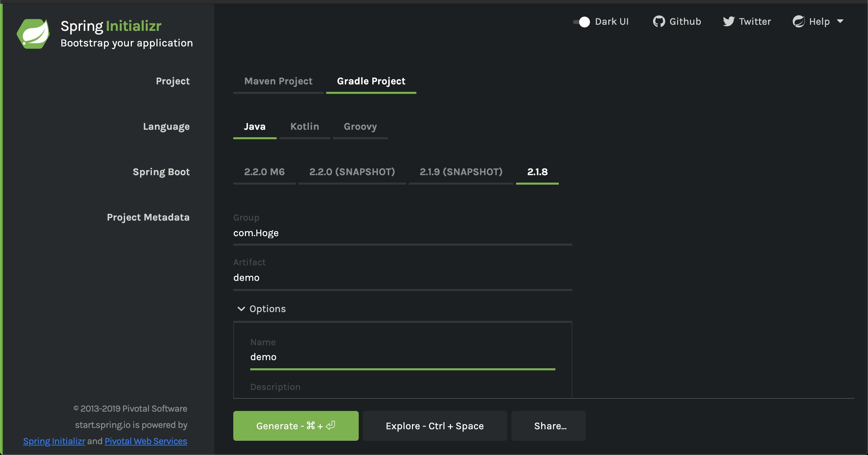
Task: Open the Help dropdown arrow
Action: [840, 21]
